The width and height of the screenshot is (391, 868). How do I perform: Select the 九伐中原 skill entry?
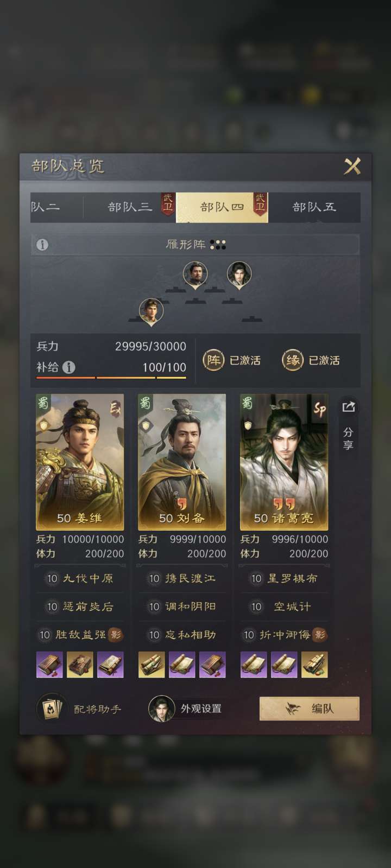click(80, 578)
